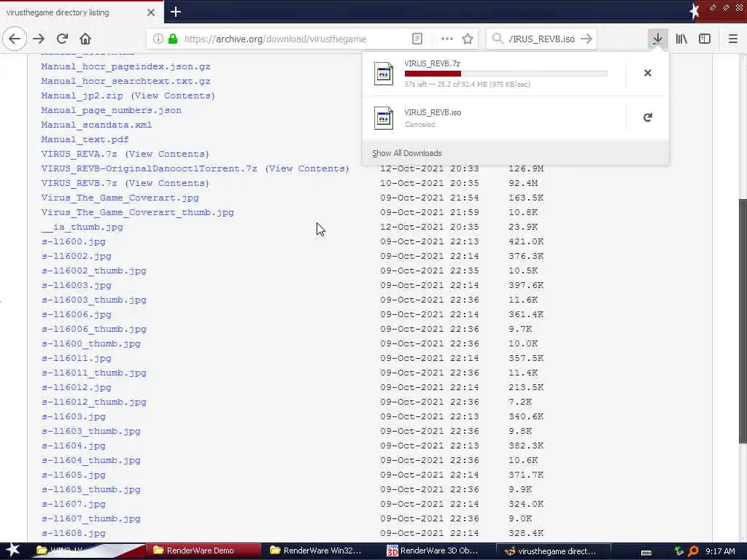Image resolution: width=747 pixels, height=560 pixels.
Task: Click the VIRUS_REVB.7z file icon in downloads
Action: 384,74
